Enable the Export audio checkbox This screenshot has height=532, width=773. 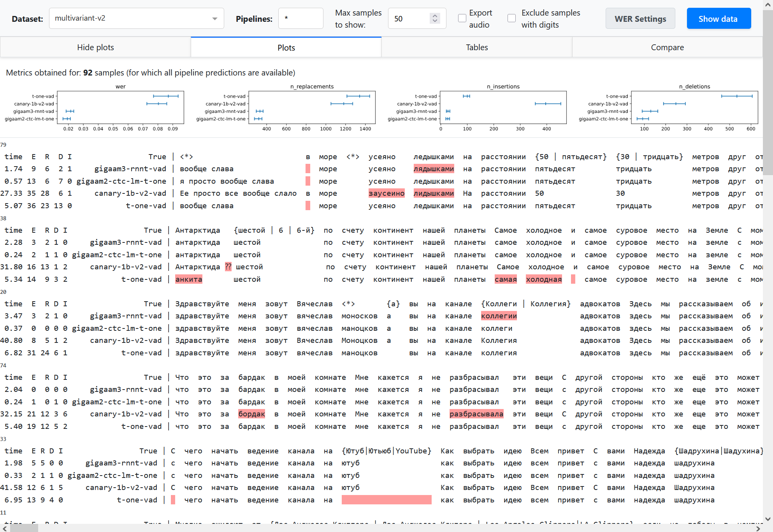click(462, 18)
